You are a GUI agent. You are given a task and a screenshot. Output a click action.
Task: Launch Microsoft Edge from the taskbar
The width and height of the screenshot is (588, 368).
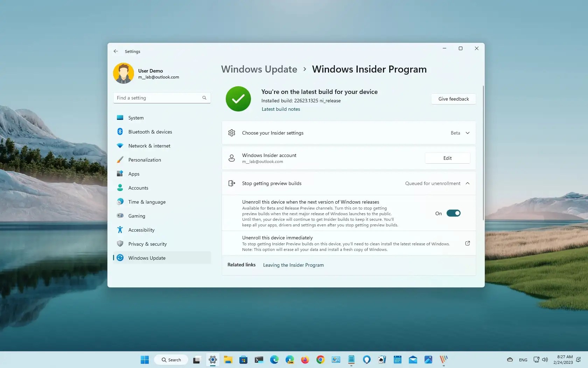[x=274, y=360]
